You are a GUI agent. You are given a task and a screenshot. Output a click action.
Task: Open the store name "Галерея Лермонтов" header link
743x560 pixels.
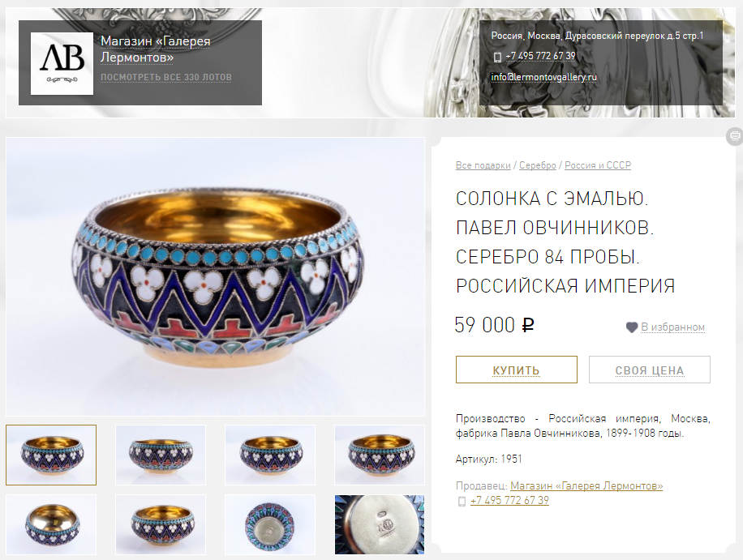click(x=156, y=49)
